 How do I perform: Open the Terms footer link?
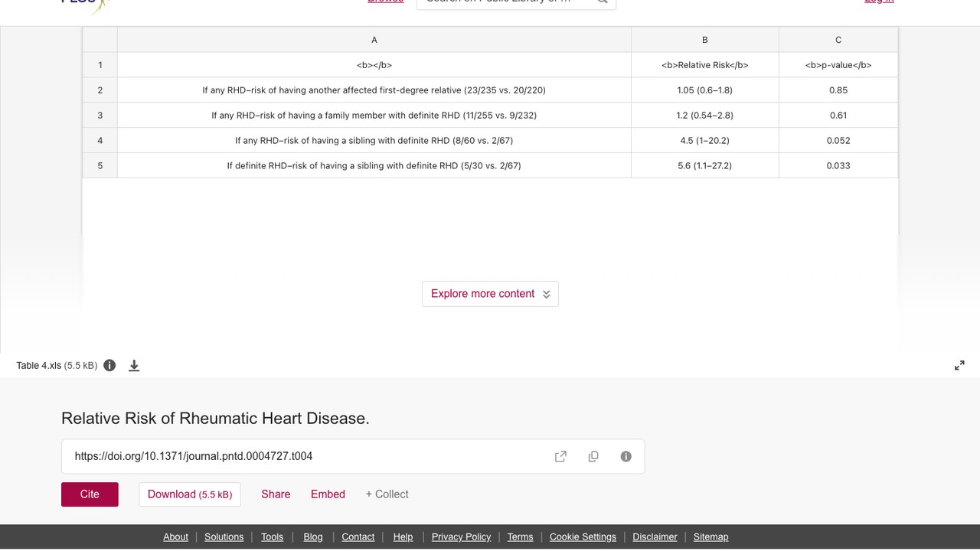click(x=520, y=537)
